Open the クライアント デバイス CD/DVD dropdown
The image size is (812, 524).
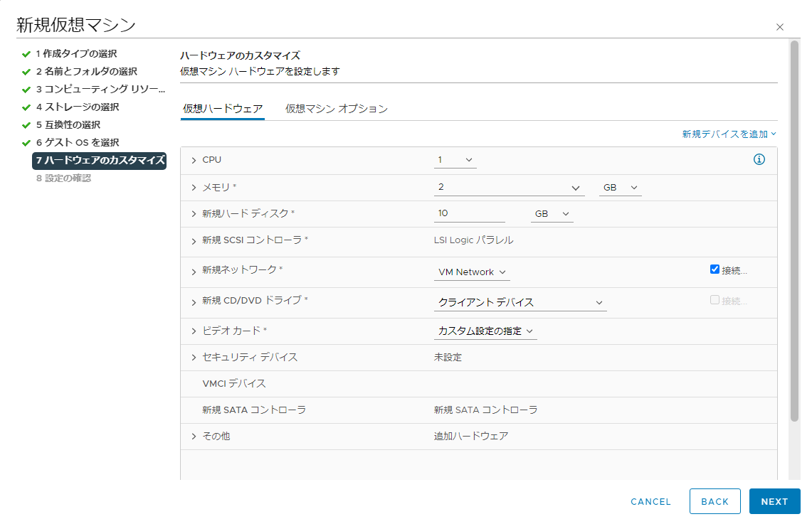(520, 302)
